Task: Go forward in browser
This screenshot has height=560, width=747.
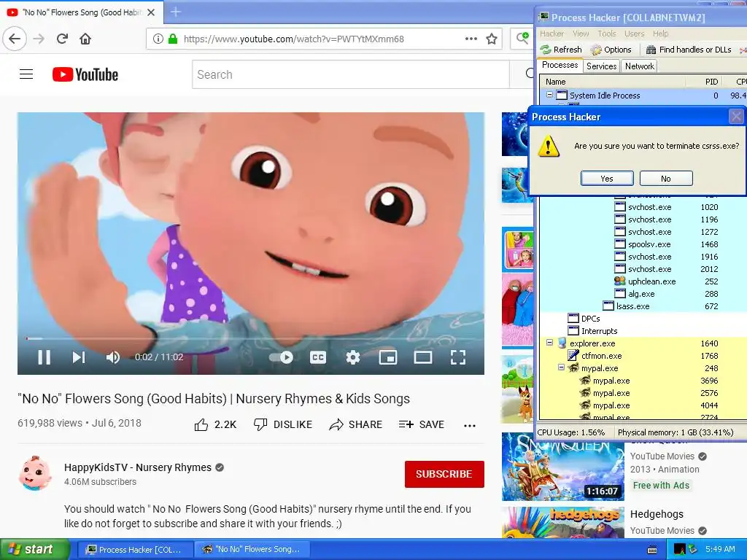Action: 39,39
